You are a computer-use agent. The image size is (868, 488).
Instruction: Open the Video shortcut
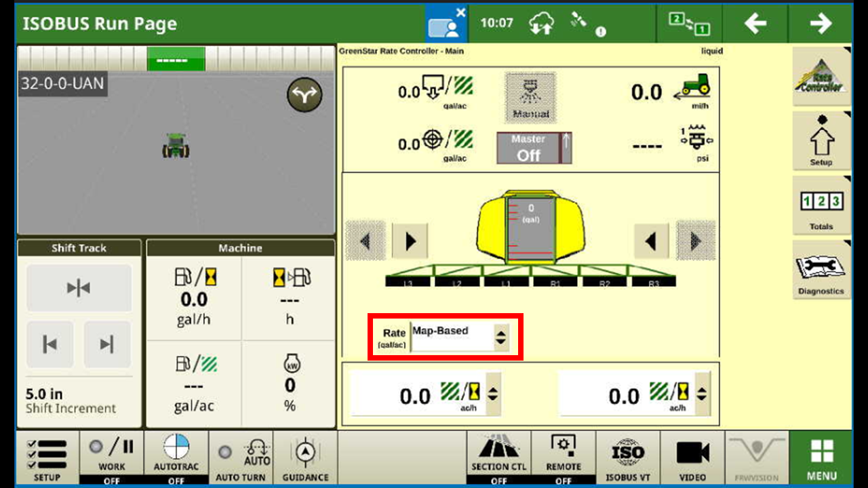(x=692, y=459)
